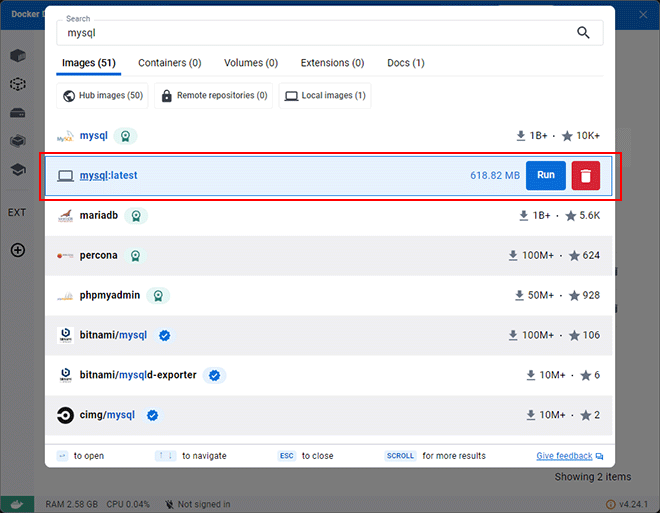
Task: Filter by Local images (1)
Action: pyautogui.click(x=325, y=96)
